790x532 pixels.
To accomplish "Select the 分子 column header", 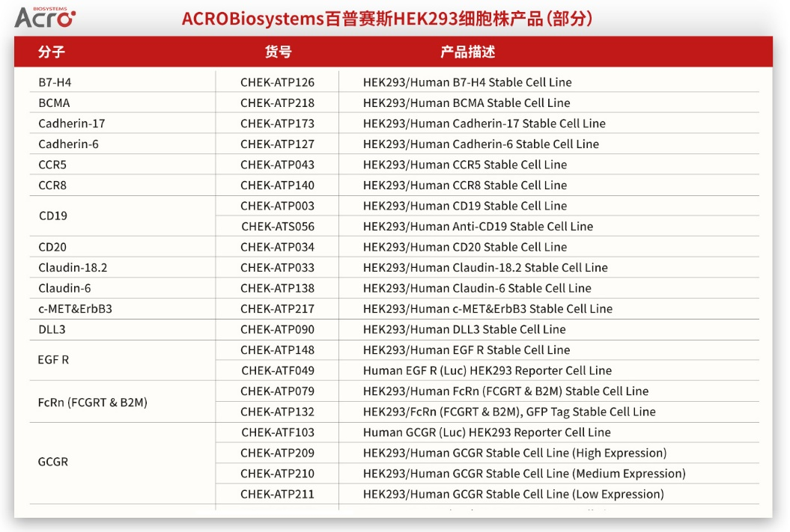I will point(52,52).
